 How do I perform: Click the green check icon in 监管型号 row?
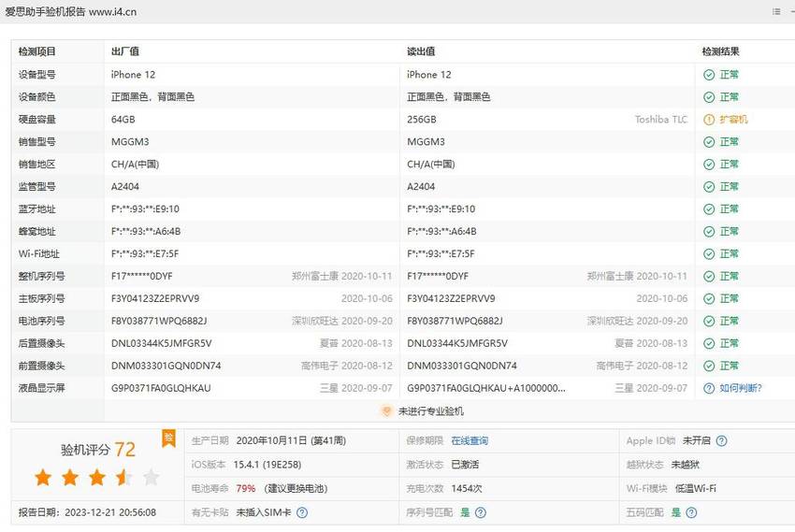pos(709,187)
